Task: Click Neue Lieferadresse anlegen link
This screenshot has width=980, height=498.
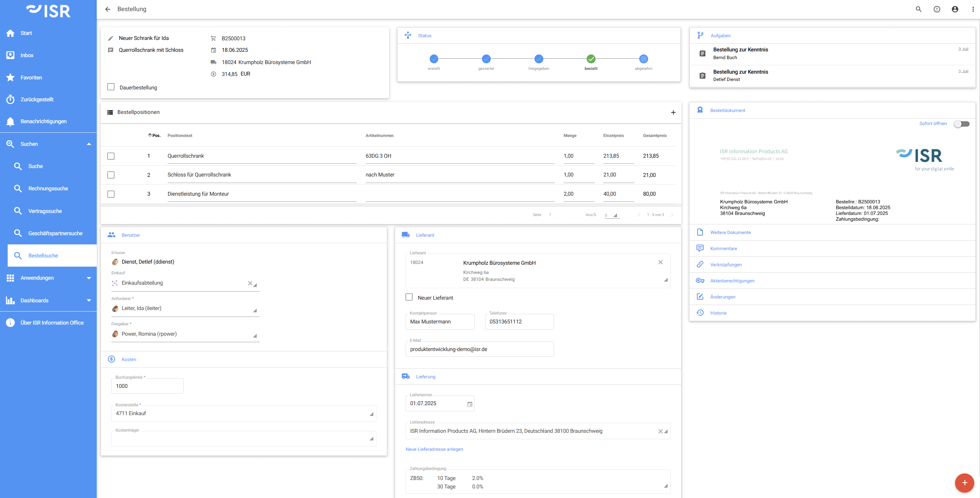Action: pos(434,449)
